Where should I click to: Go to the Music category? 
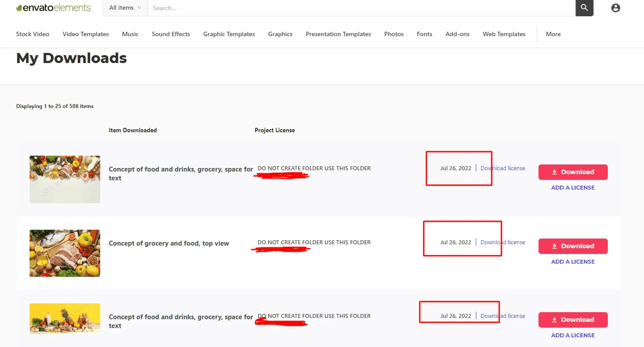tap(130, 34)
